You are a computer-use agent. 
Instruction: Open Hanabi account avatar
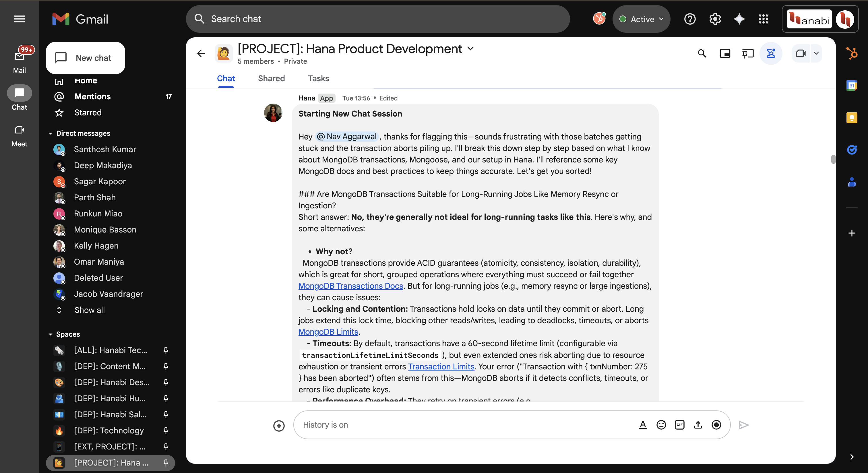845,19
